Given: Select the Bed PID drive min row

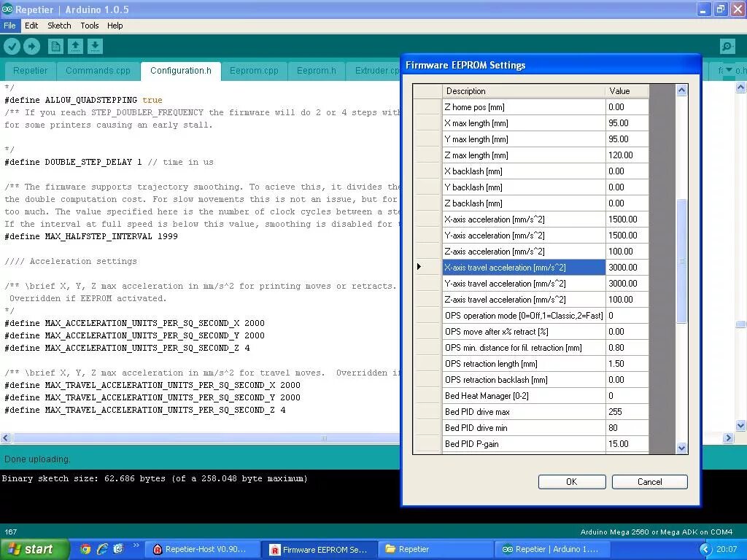Looking at the screenshot, I should coord(524,427).
